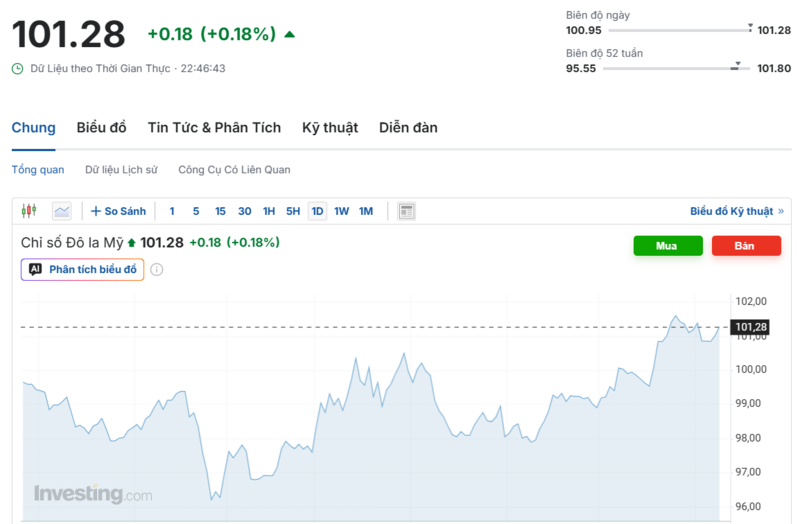Open Biểu đồ Kỹ thuật link
Screen dimensions: 800x524
pyautogui.click(x=737, y=211)
